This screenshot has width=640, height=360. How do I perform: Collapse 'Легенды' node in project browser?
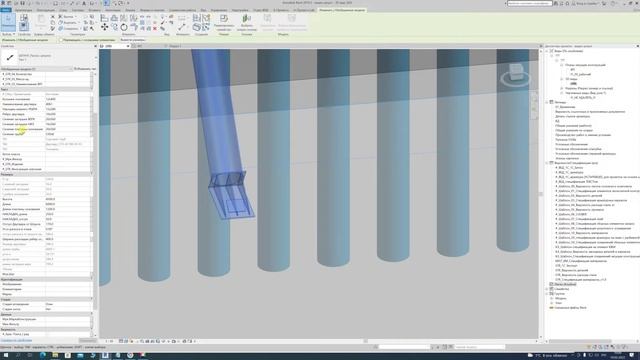pos(547,102)
